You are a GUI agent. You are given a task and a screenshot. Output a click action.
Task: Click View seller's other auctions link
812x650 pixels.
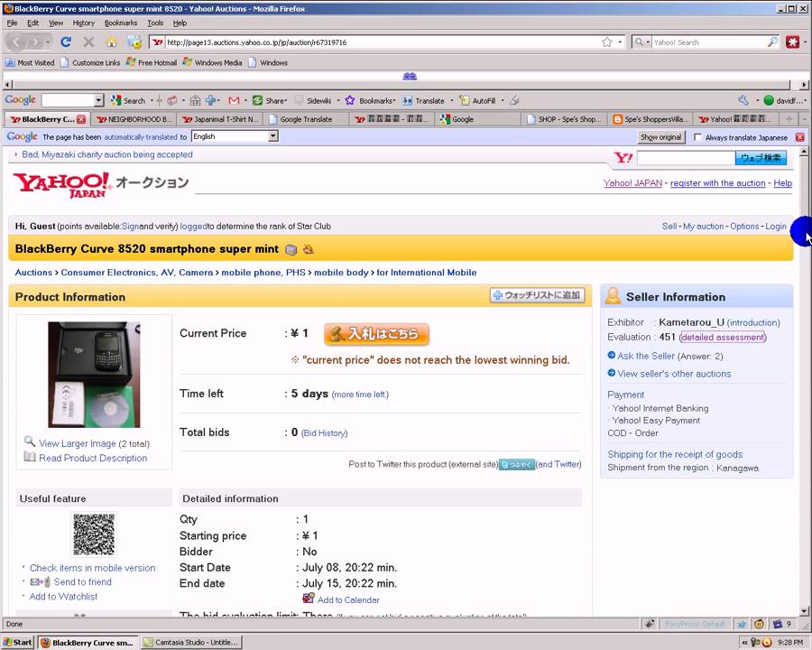(674, 374)
